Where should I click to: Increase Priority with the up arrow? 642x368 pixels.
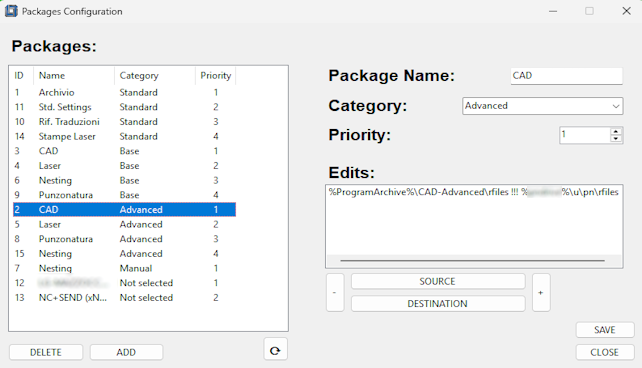click(x=616, y=131)
